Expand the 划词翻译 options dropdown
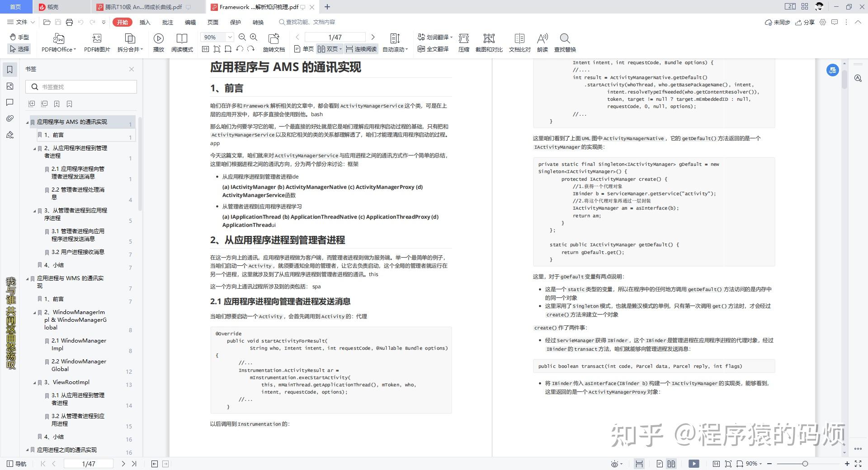Screen dimensions: 868x470 pyautogui.click(x=452, y=37)
